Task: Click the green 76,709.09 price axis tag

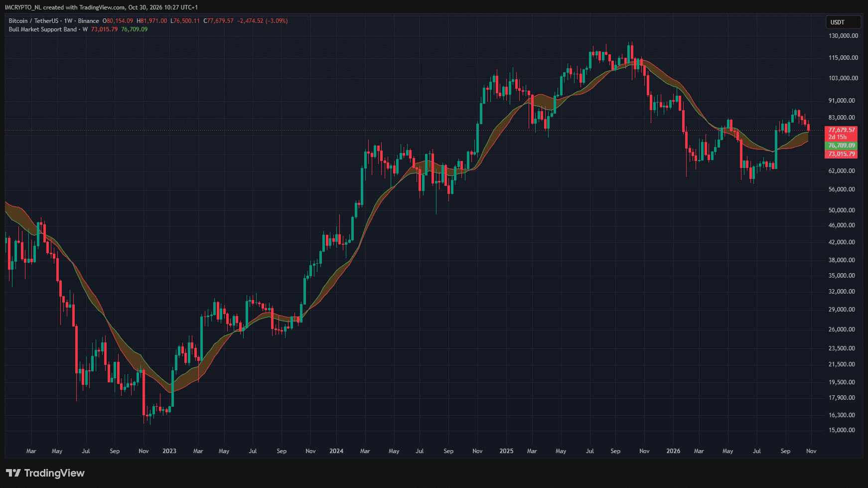Action: point(841,146)
